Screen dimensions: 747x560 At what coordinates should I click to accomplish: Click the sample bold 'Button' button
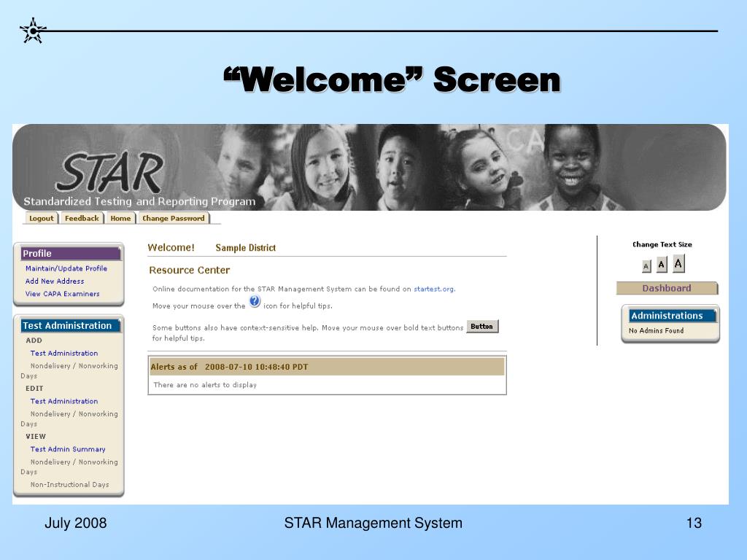click(481, 327)
